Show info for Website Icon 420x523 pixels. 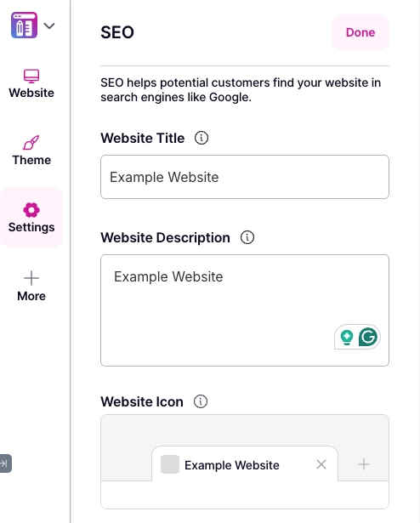(201, 401)
